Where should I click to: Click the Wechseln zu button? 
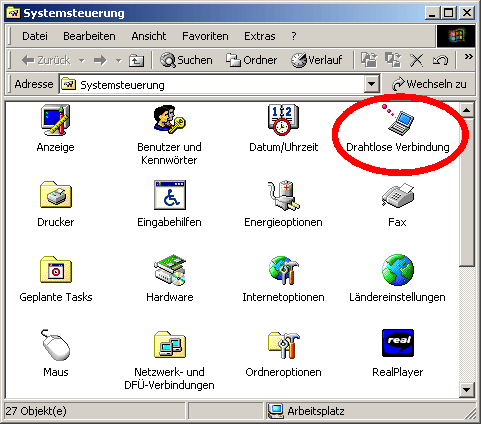[429, 84]
